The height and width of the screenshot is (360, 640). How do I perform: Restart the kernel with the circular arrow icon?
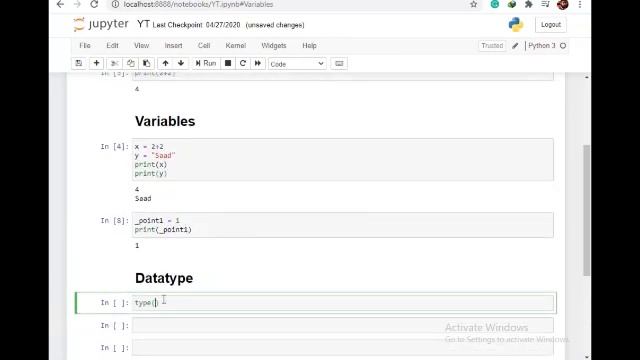[x=243, y=63]
